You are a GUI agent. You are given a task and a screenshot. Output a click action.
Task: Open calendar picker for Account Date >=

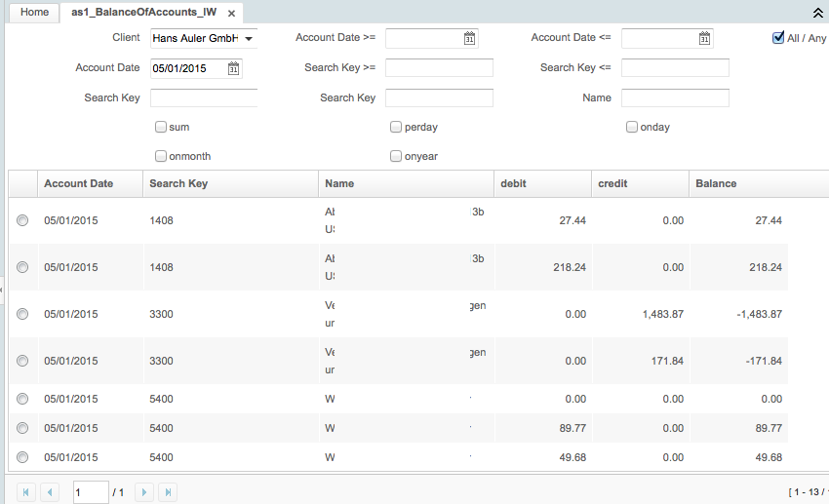pyautogui.click(x=469, y=39)
